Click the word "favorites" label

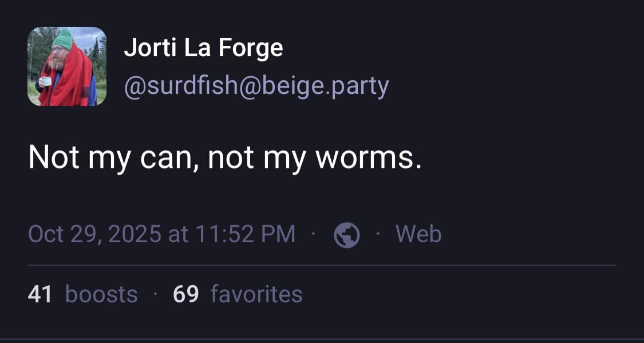(256, 294)
